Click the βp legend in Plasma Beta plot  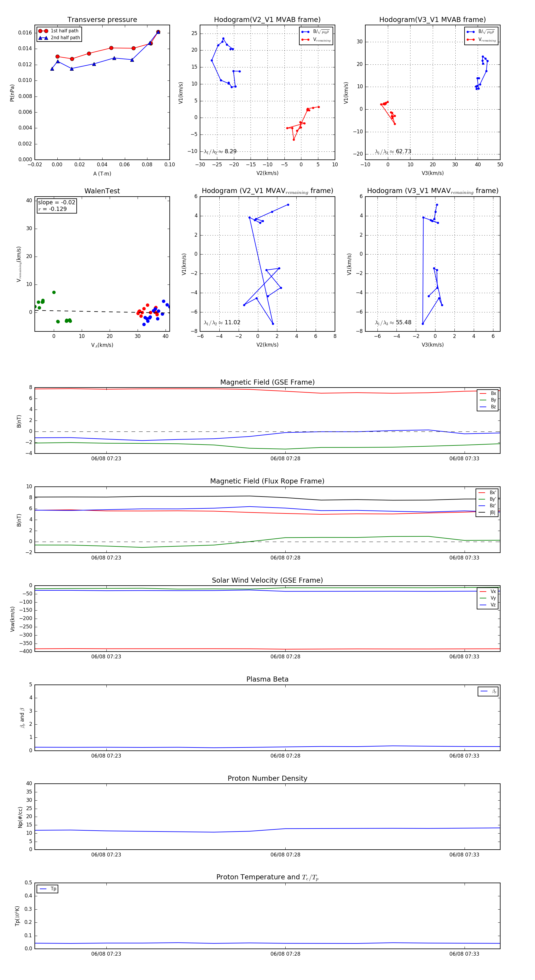pyautogui.click(x=488, y=691)
